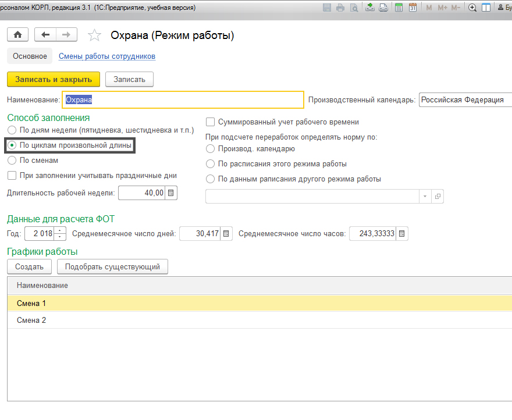This screenshot has height=420, width=512.
Task: Select the 'Смена 1' row
Action: coord(259,304)
